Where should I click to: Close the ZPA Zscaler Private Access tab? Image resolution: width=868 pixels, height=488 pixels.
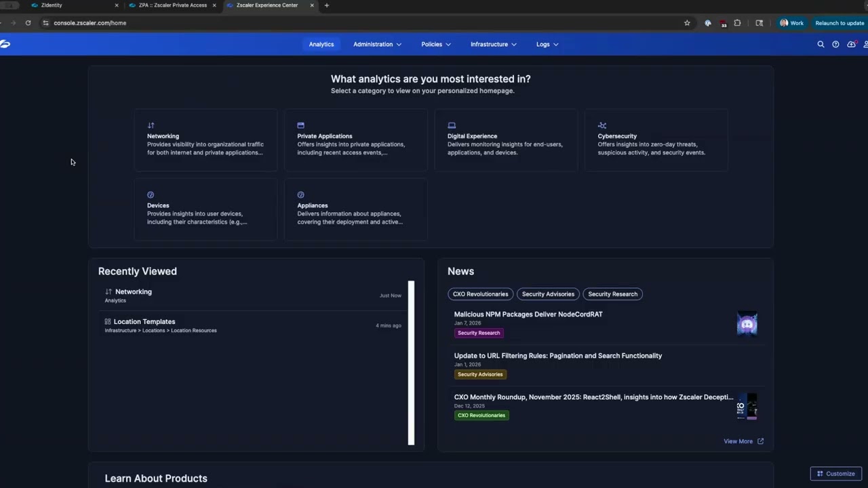(214, 5)
